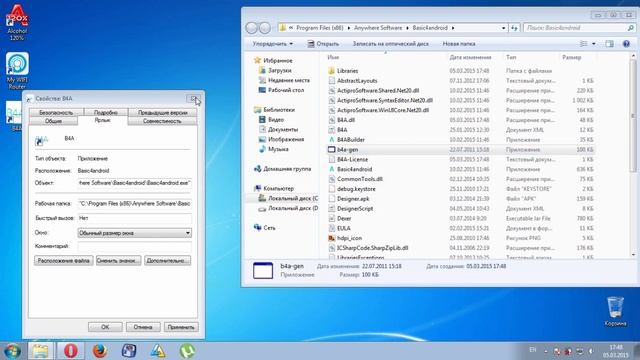The image size is (640, 360).
Task: Click Отмена in the properties dialog
Action: [143, 327]
